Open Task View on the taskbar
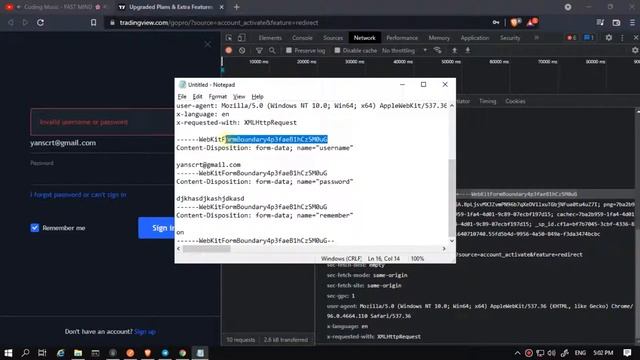Image resolution: width=640 pixels, height=360 pixels. [42, 353]
